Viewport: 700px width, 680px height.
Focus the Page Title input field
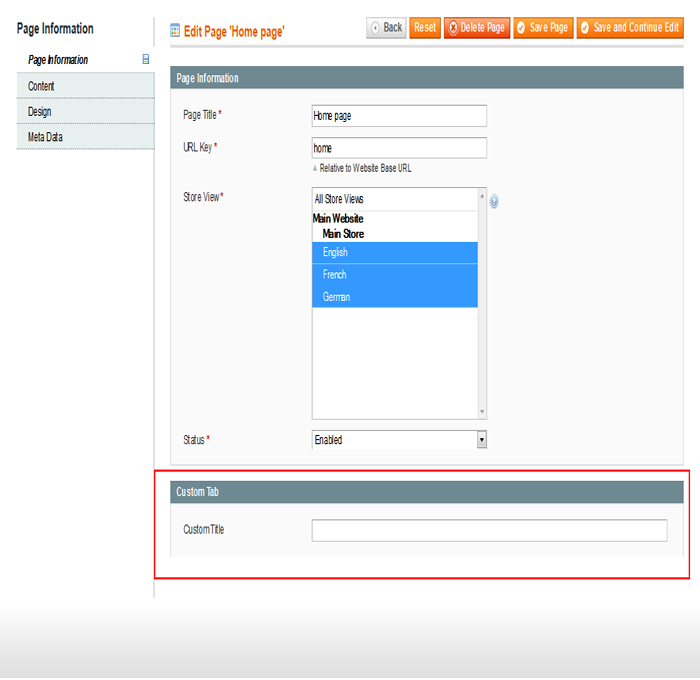coord(399,116)
